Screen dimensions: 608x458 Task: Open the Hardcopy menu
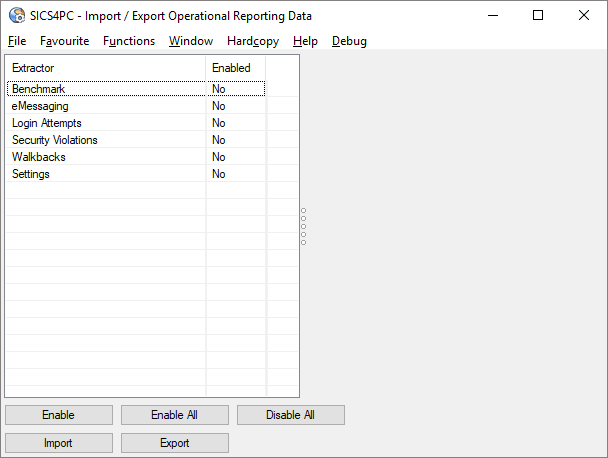(x=253, y=41)
